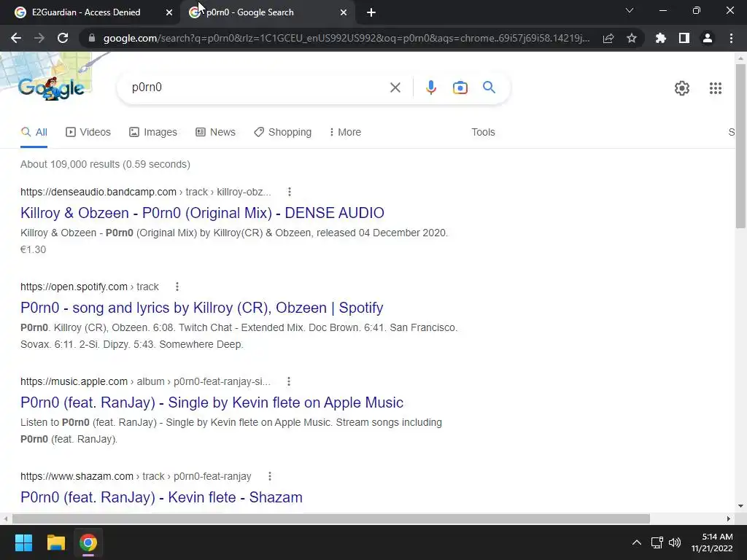747x560 pixels.
Task: Click the forward navigation arrow
Action: point(39,38)
